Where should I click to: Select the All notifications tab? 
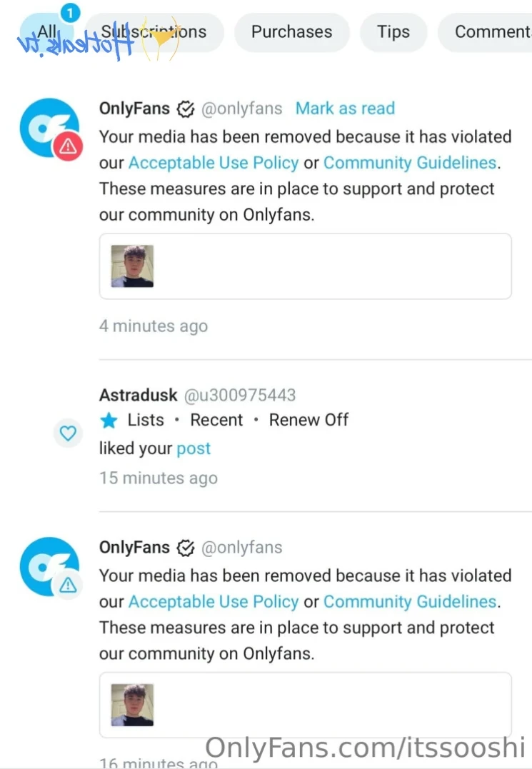point(47,32)
